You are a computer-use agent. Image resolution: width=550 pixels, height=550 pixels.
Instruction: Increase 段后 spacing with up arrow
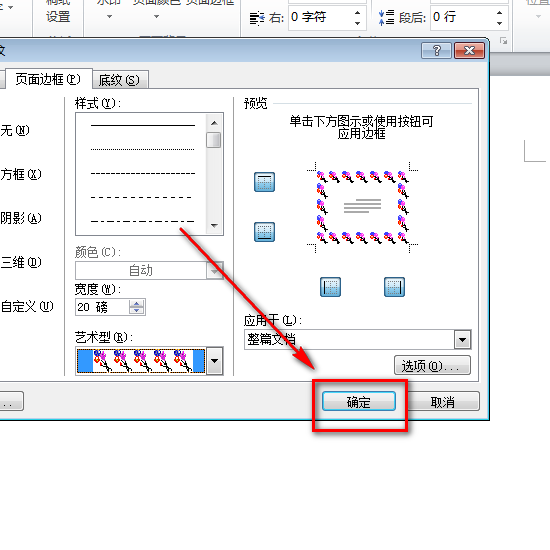(x=499, y=13)
